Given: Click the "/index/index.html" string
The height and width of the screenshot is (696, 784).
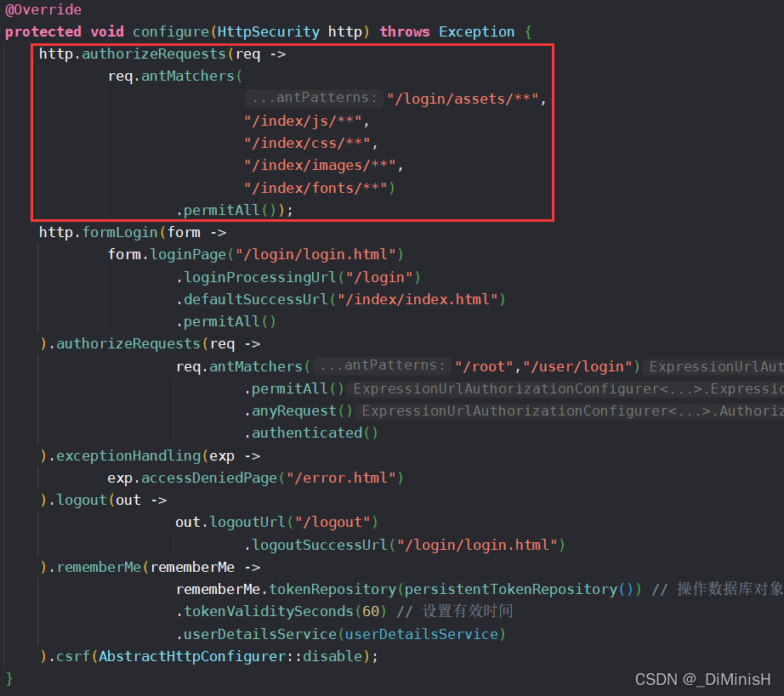Looking at the screenshot, I should (x=418, y=299).
